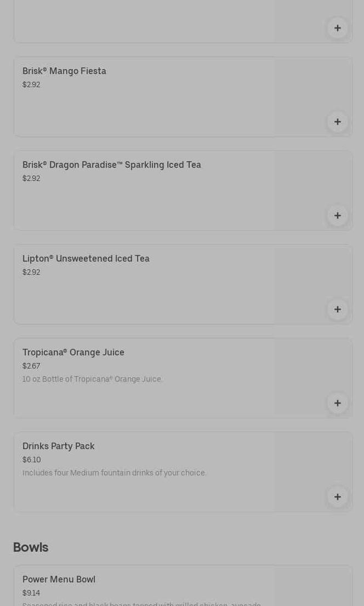Viewport: 364px width, 606px height.
Task: Add Brisk Dragon Paradise Sparkling Iced Tea
Action: pyautogui.click(x=337, y=216)
